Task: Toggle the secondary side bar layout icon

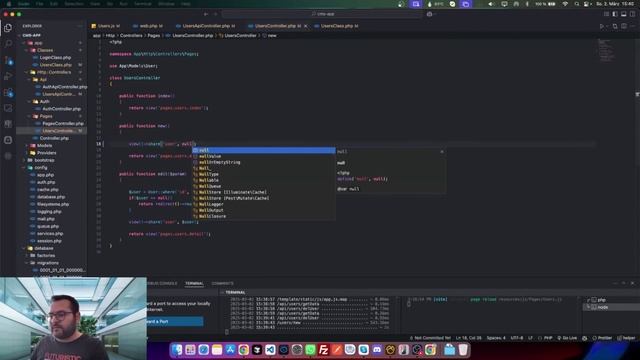Action: pos(632,14)
